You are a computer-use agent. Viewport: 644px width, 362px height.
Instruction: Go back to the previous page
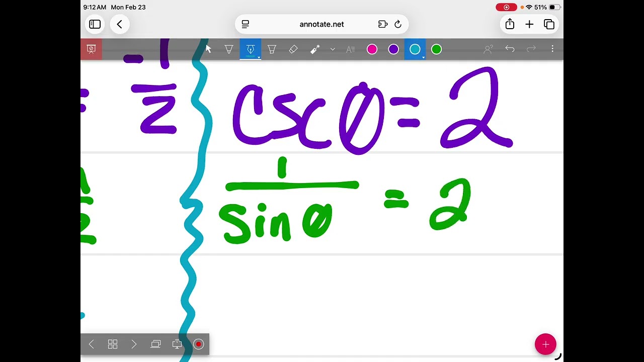[120, 24]
